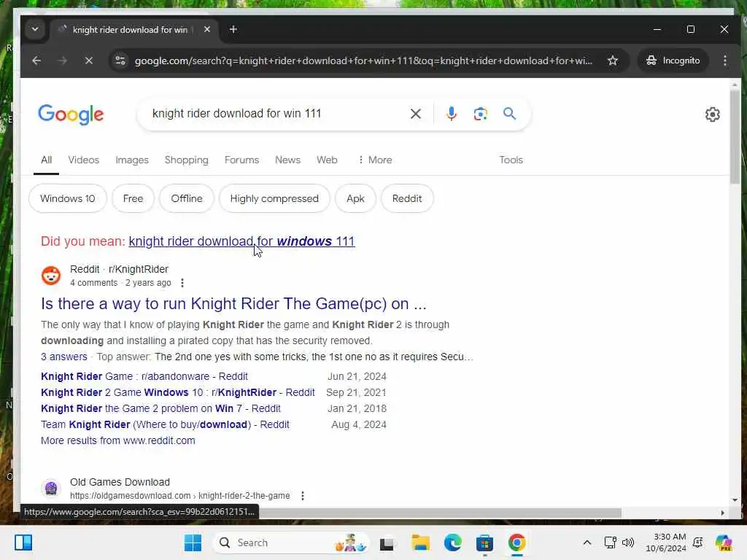
Task: Click the vertical page scrollbar
Action: [735, 137]
